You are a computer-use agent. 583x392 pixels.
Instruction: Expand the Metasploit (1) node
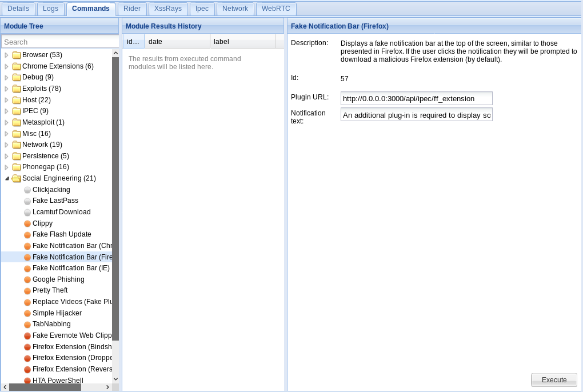[6, 122]
